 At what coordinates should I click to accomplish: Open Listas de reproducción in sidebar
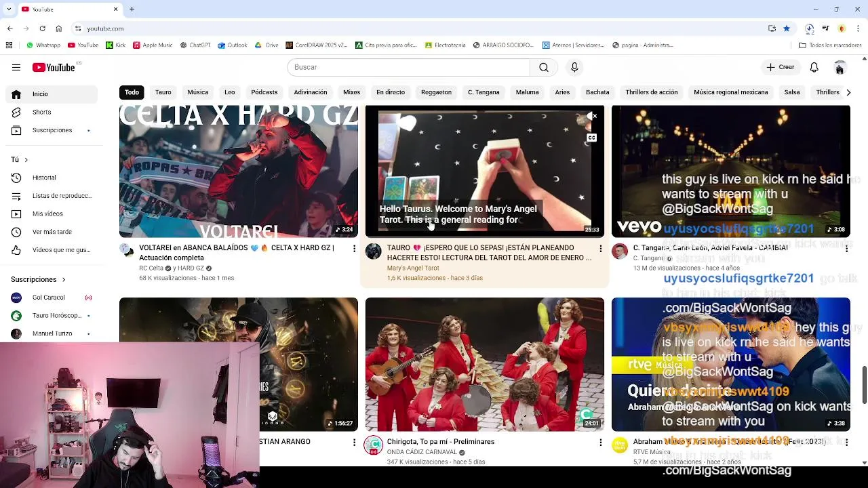[51, 196]
